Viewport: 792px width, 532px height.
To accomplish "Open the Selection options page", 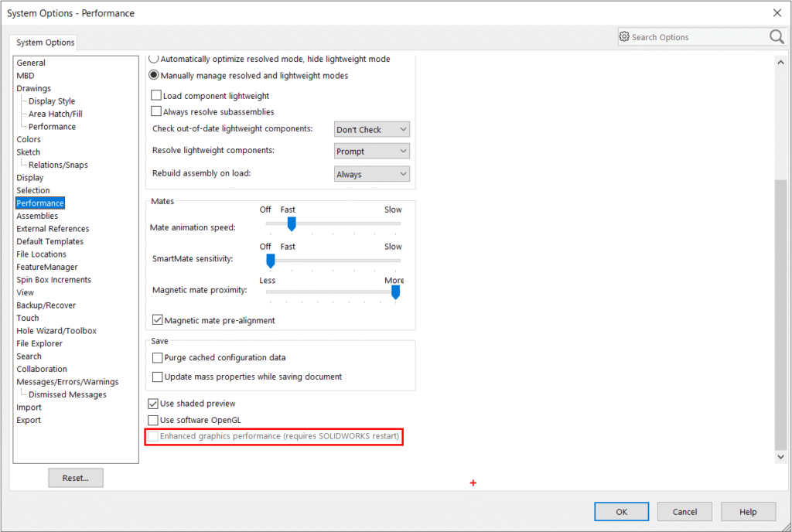I will click(x=32, y=190).
